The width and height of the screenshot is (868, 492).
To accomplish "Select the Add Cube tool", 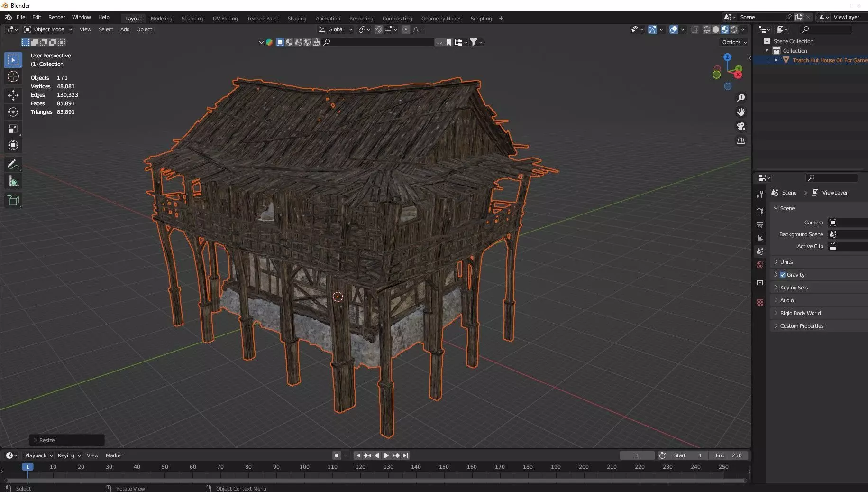I will coord(13,201).
